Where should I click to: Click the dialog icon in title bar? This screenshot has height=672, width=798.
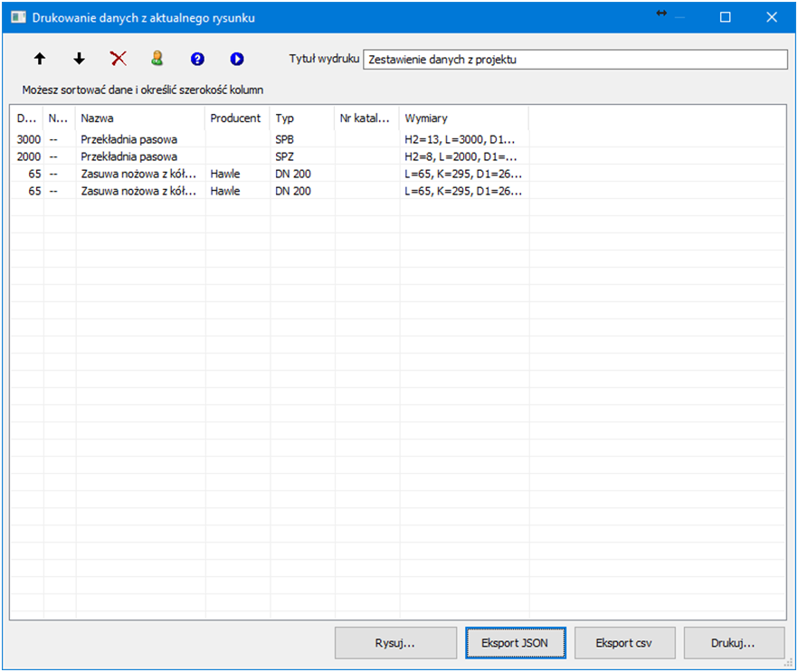click(x=17, y=17)
